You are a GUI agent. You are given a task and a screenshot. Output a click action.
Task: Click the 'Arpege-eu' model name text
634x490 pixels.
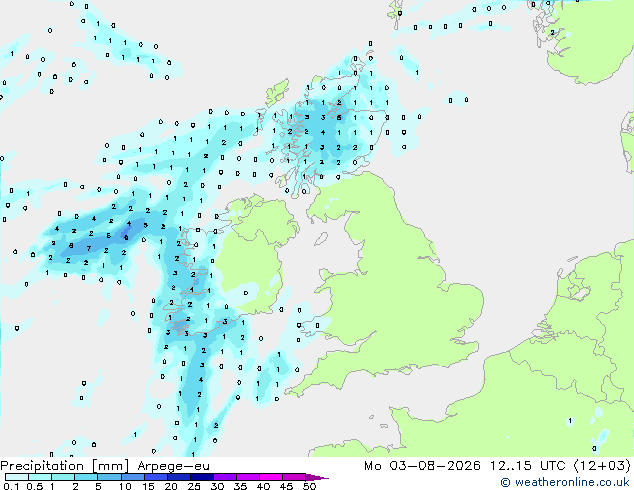point(173,466)
